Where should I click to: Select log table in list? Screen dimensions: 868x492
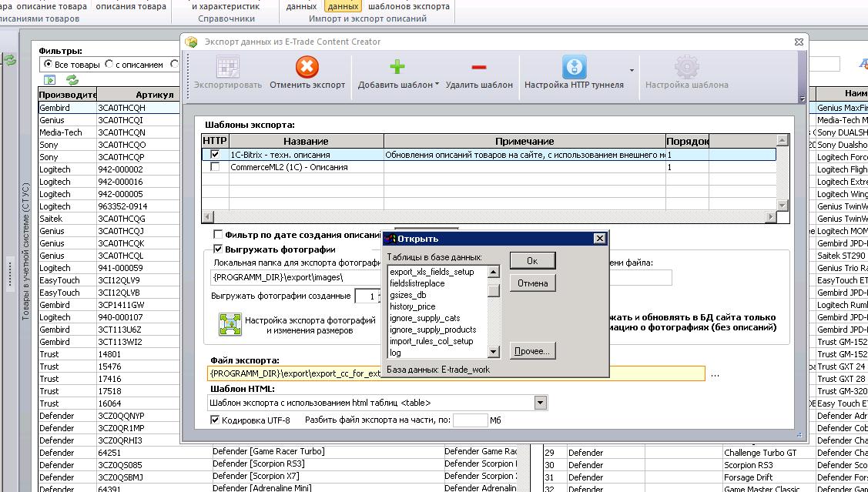click(x=395, y=353)
